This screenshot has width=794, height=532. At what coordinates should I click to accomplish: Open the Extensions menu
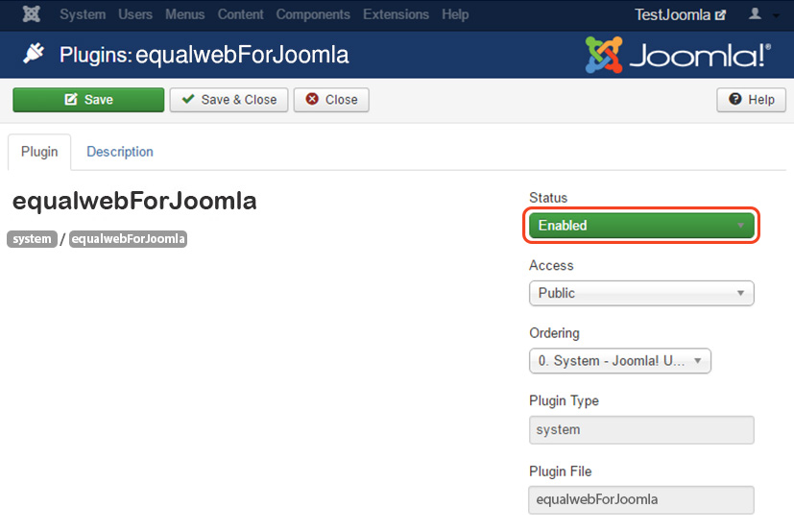396,14
